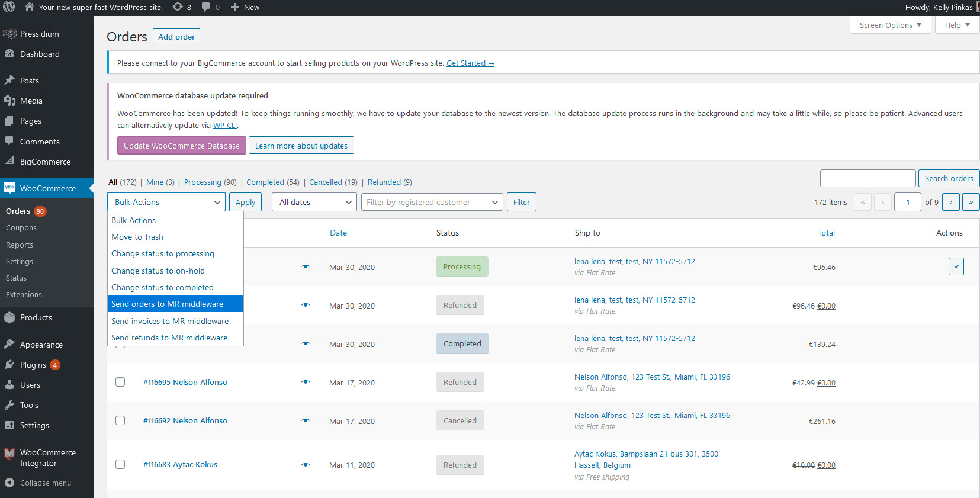Click the Comments icon in sidebar
Viewport: 980px width, 498px height.
click(x=9, y=142)
